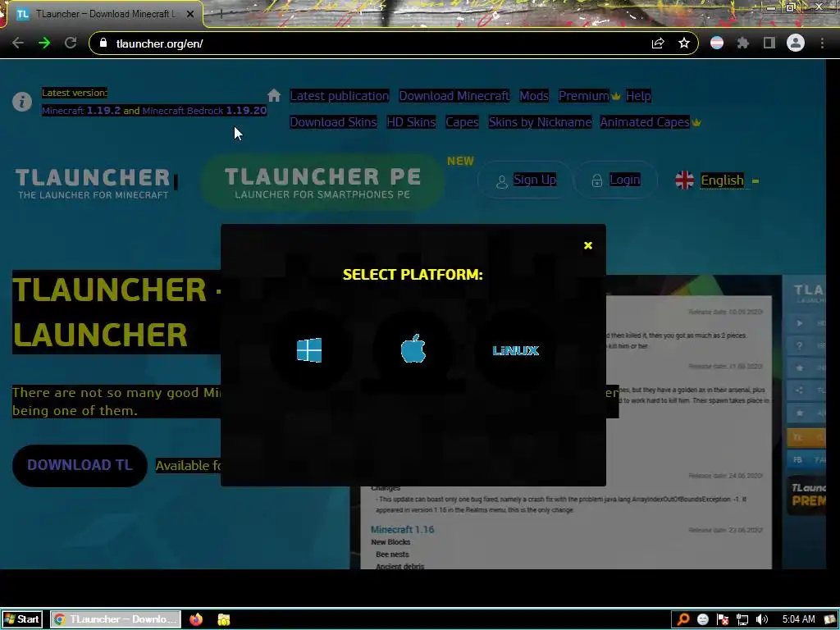Click the preview sidebar play icon
Image resolution: width=840 pixels, height=630 pixels.
pos(799,323)
